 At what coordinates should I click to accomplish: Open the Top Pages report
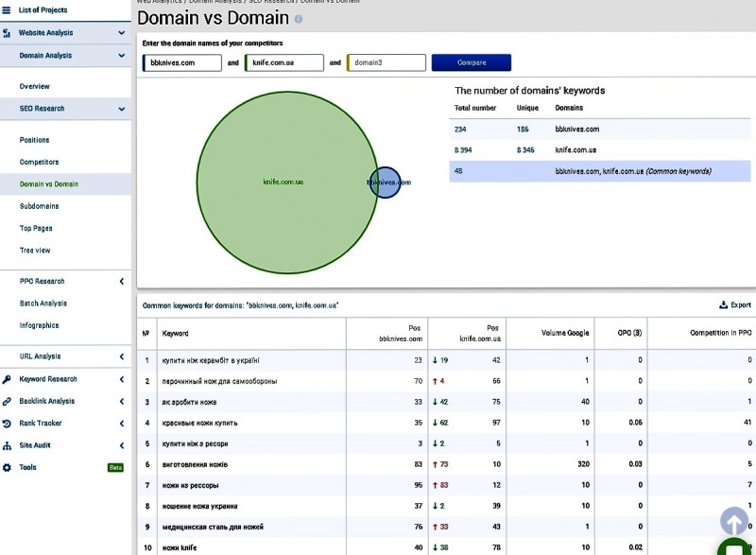point(36,229)
